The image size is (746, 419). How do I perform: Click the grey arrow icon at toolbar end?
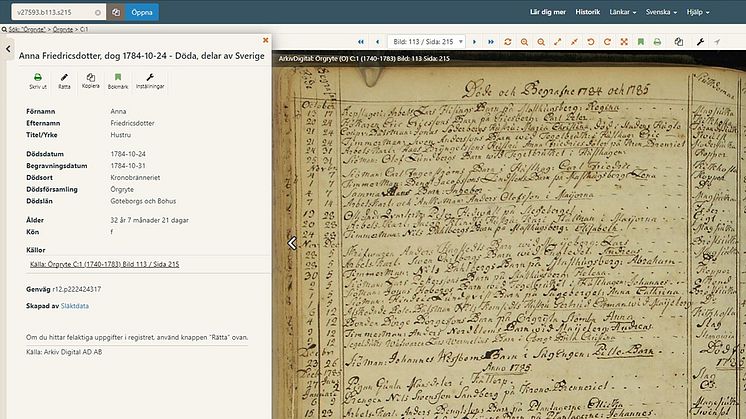(717, 42)
